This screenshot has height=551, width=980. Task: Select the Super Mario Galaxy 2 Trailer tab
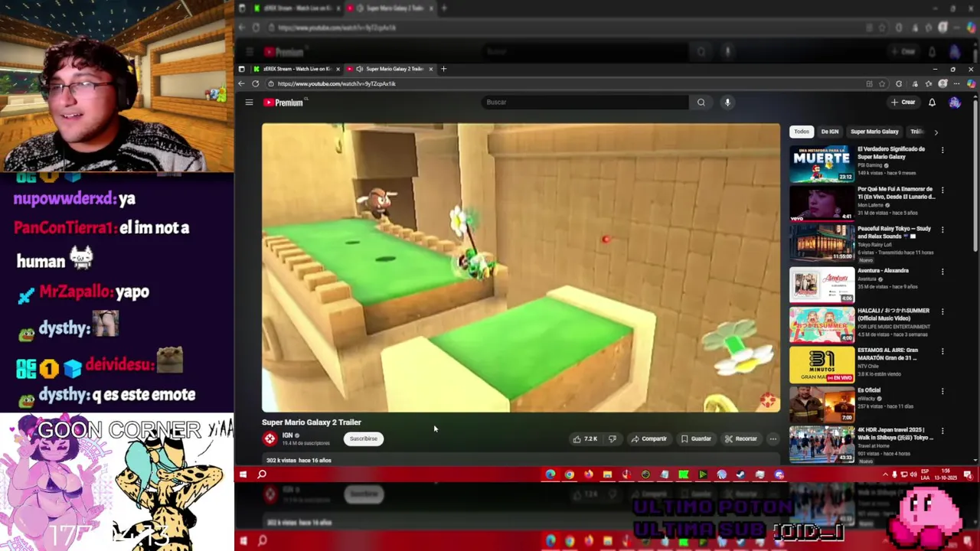[390, 69]
